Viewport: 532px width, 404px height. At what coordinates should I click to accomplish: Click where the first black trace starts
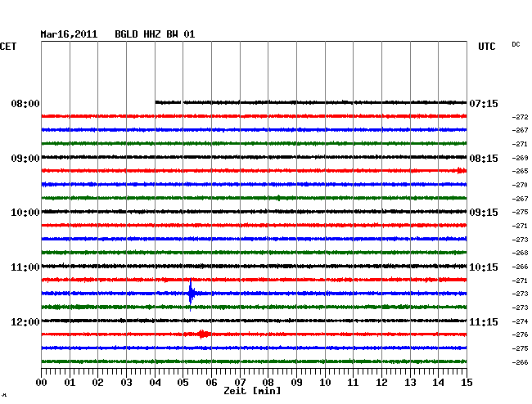157,102
